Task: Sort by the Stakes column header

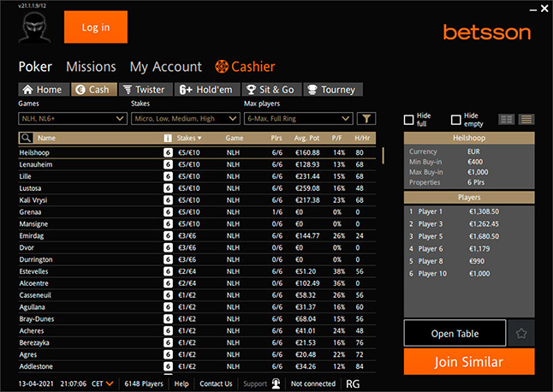Action: coord(189,138)
